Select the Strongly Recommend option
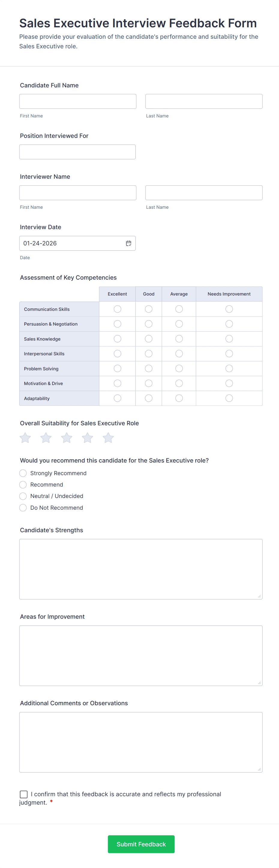Viewport: 279px width, 868px height. 23,473
